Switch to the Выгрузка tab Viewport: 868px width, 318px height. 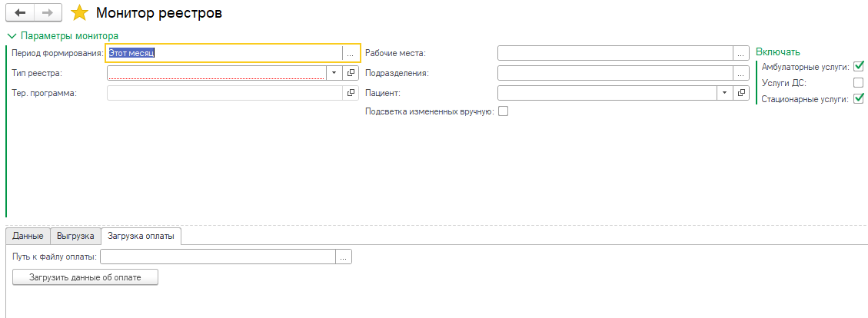tap(75, 237)
